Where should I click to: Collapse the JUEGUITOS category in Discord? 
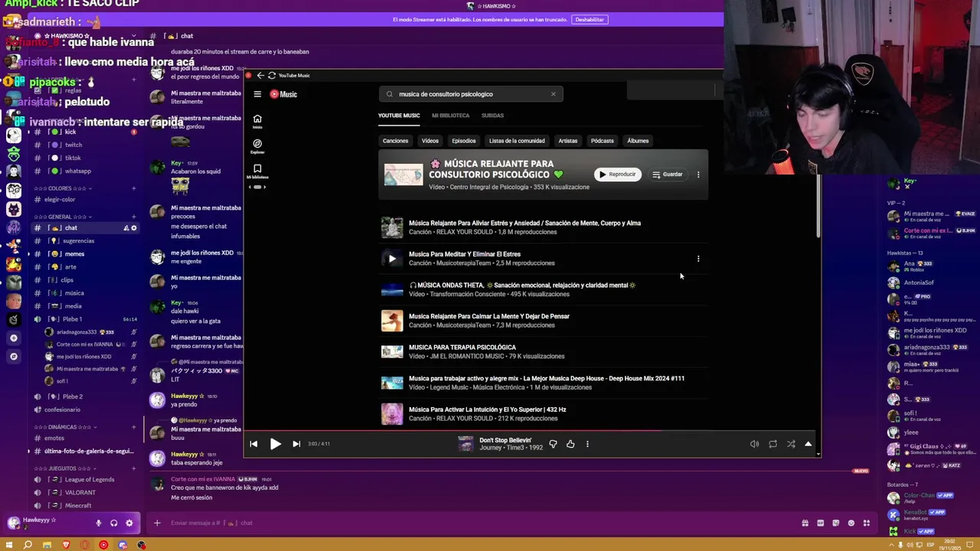click(x=64, y=468)
